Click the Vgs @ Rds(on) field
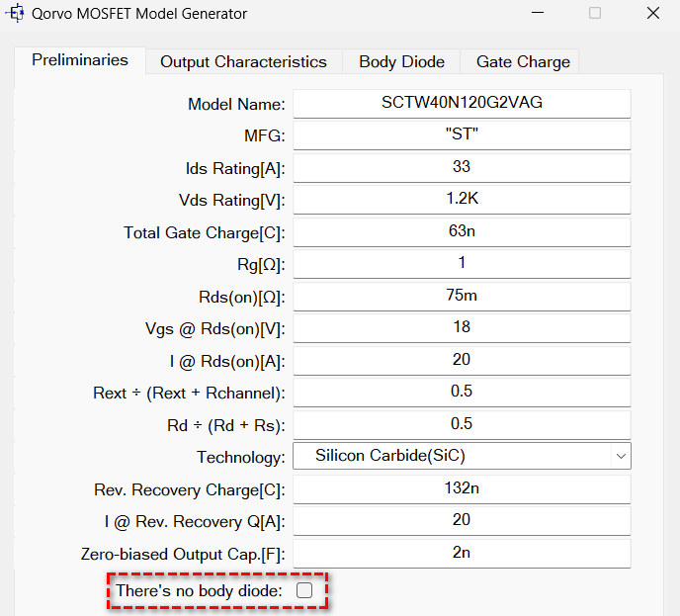 (462, 327)
